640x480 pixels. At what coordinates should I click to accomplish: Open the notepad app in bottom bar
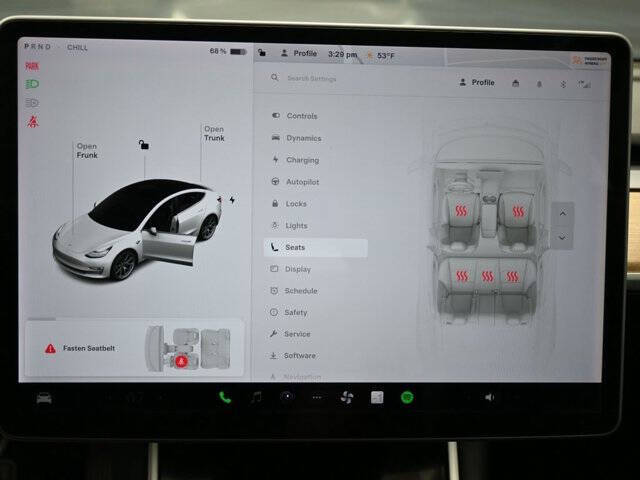pyautogui.click(x=377, y=397)
